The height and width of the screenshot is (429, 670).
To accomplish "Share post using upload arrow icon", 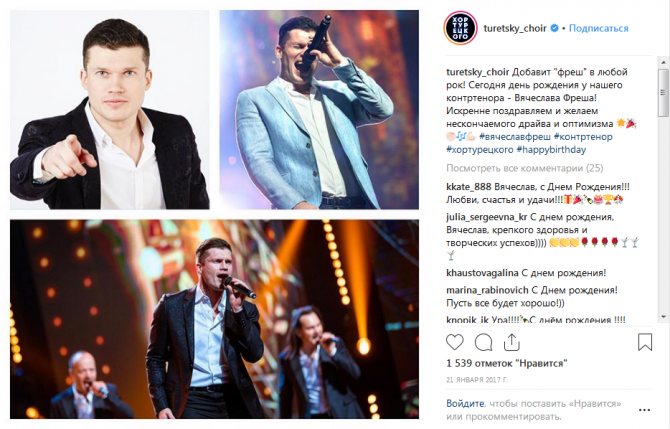I will pos(511,342).
